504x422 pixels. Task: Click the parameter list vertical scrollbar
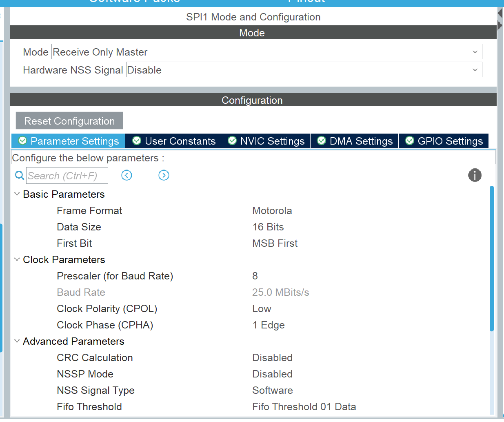point(492,258)
